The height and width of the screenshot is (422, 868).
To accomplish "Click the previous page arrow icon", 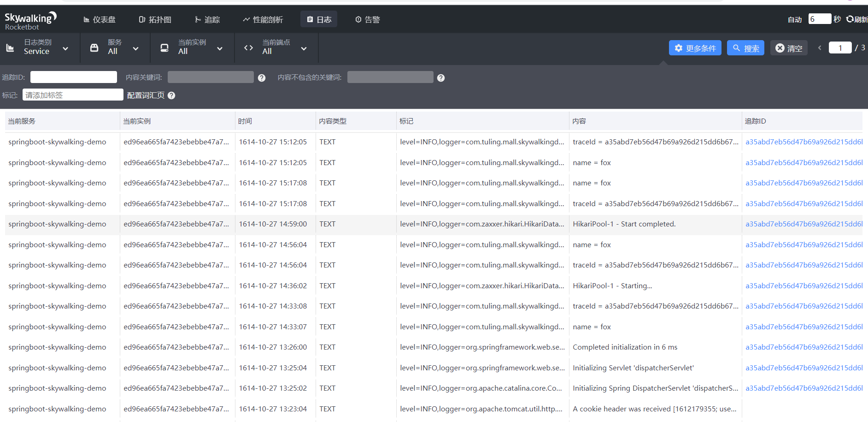I will pyautogui.click(x=820, y=48).
